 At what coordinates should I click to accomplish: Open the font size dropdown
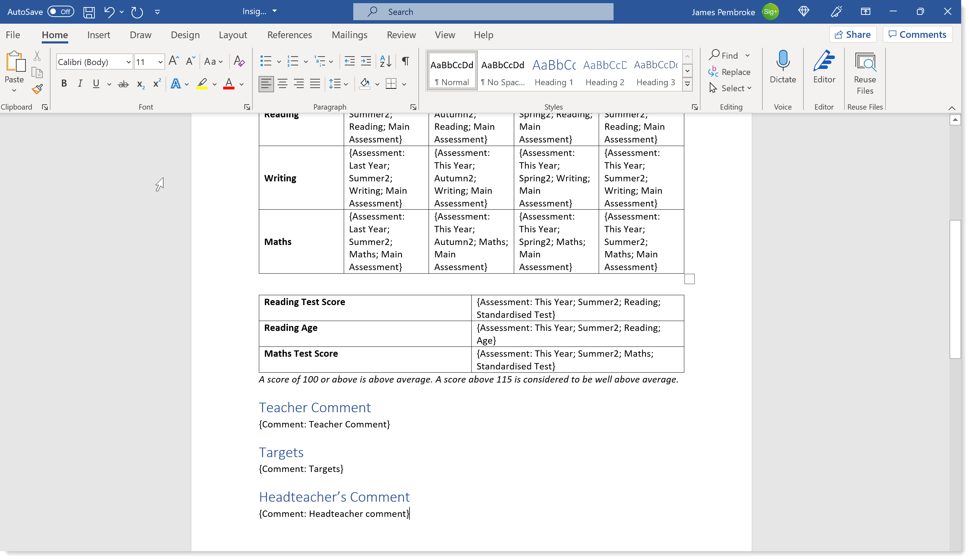click(x=160, y=62)
